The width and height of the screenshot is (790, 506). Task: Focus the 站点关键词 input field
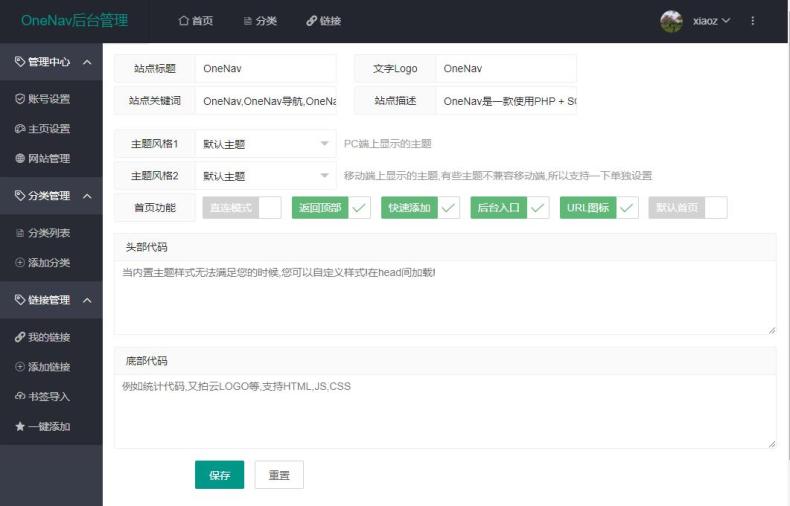tap(266, 101)
